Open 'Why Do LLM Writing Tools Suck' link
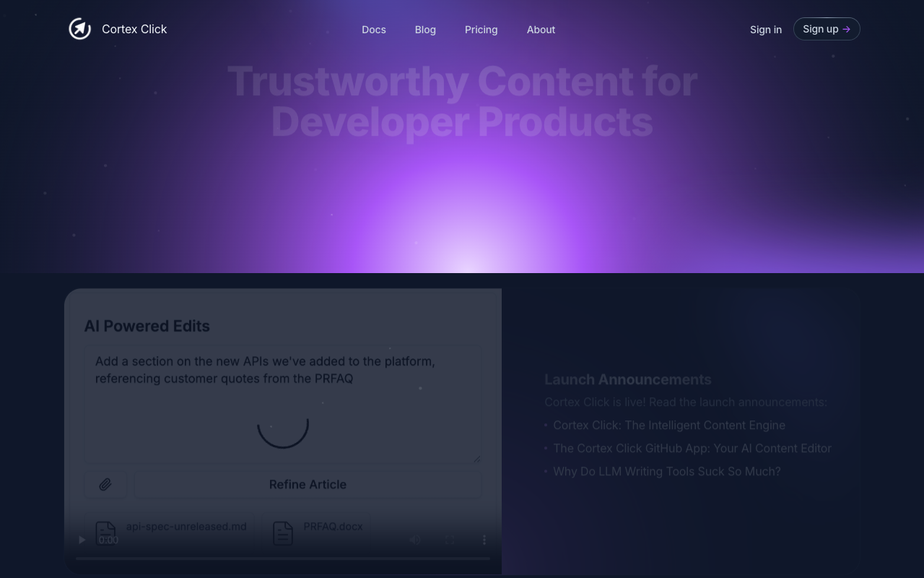 (x=667, y=471)
